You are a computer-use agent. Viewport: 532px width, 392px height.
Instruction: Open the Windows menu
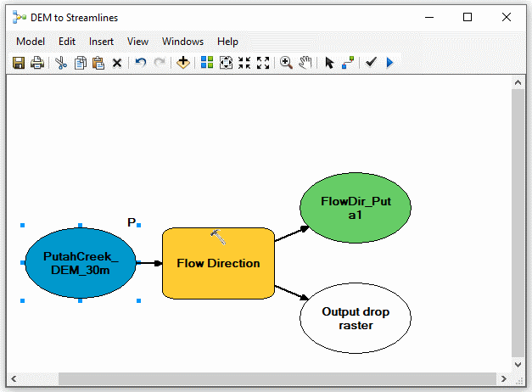[183, 42]
